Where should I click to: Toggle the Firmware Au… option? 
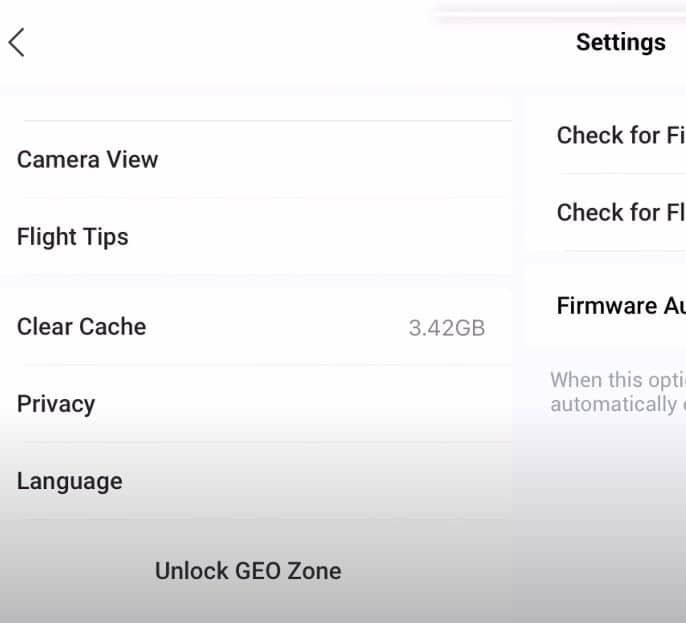point(621,305)
